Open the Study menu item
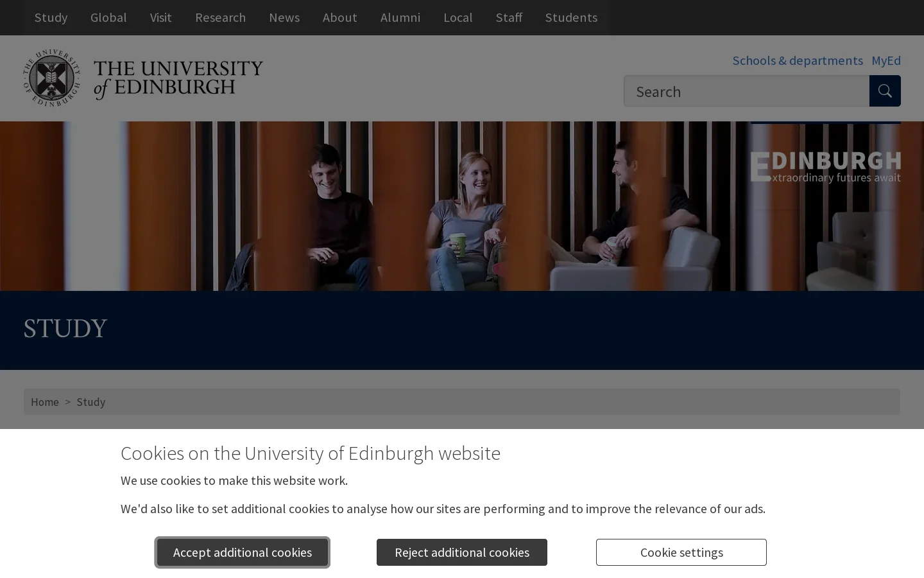 51,17
